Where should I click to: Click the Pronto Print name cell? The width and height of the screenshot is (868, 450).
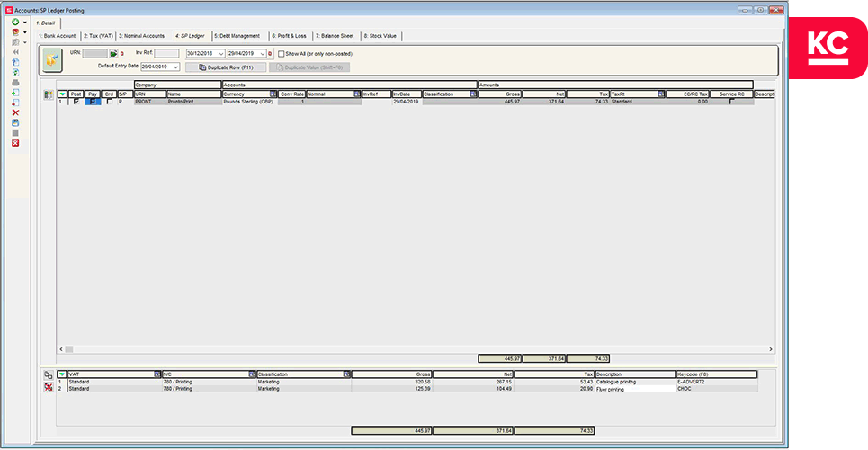(x=194, y=102)
